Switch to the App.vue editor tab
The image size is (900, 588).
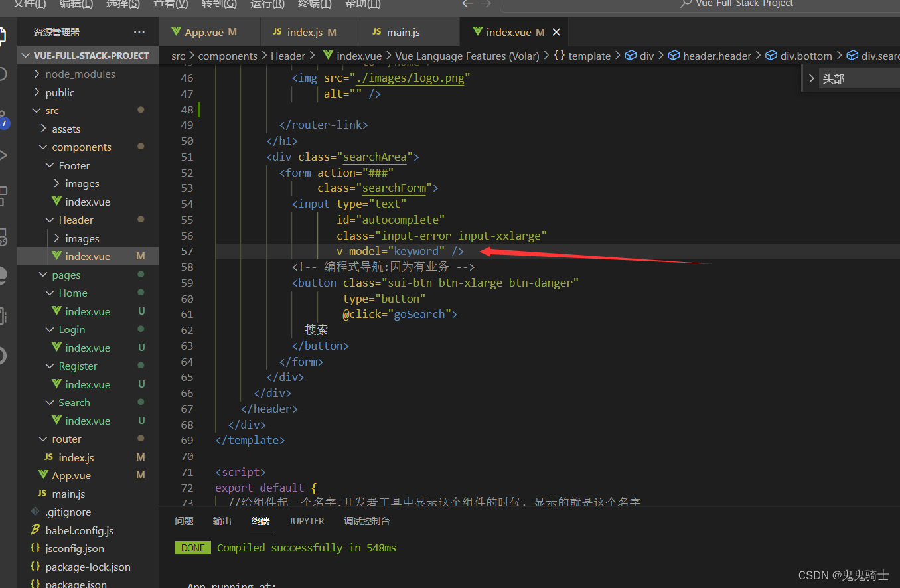pyautogui.click(x=204, y=32)
